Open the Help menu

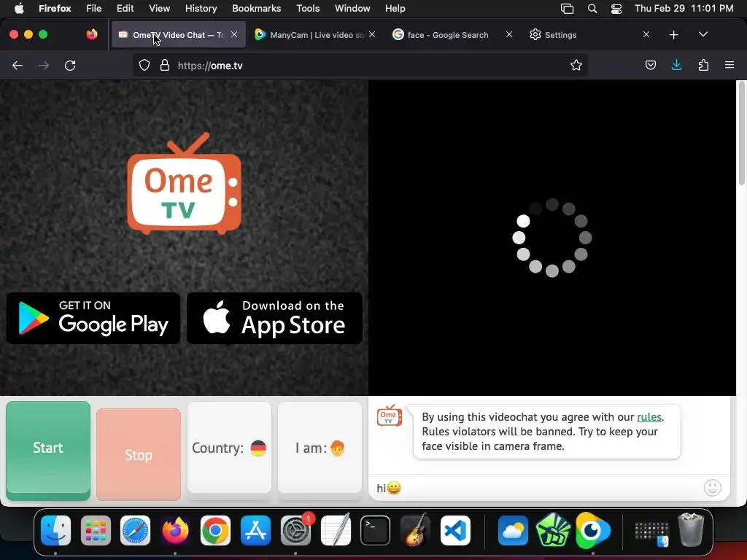[x=395, y=8]
